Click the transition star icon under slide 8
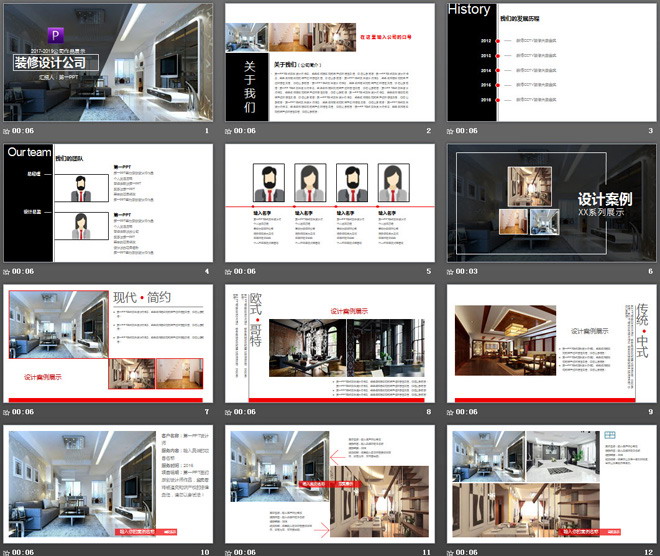 click(x=231, y=412)
